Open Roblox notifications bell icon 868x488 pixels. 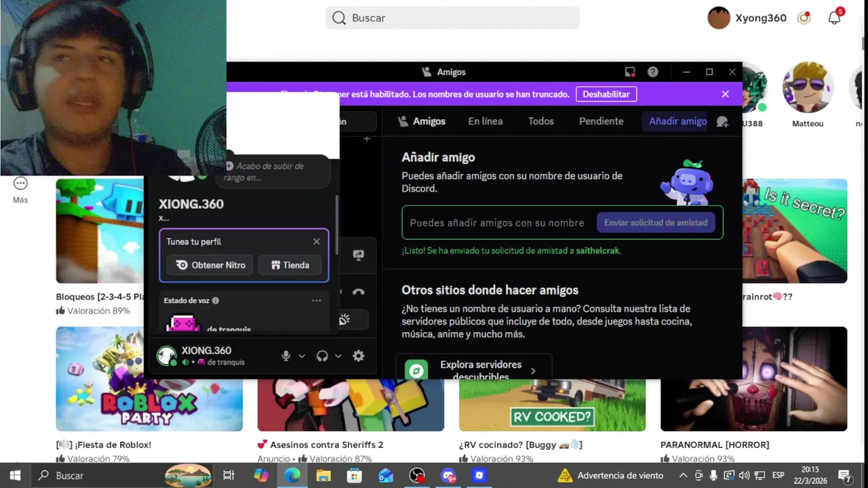[x=834, y=18]
